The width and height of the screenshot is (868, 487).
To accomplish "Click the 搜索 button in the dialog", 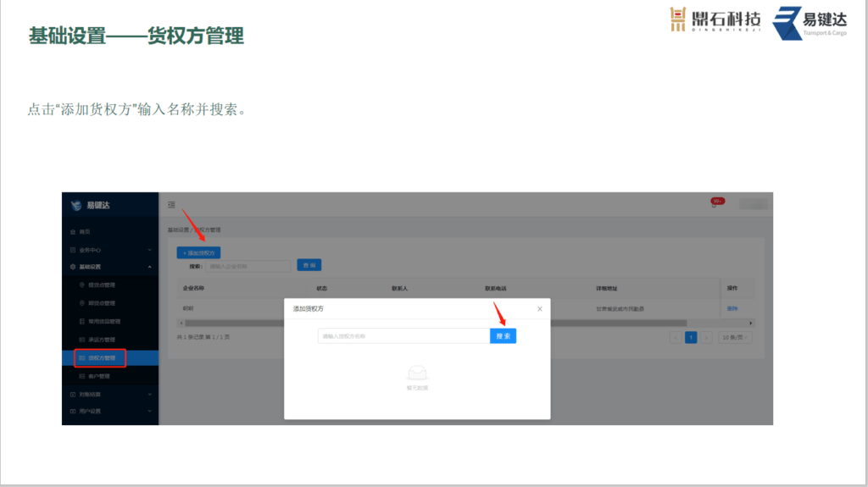I will click(x=503, y=336).
